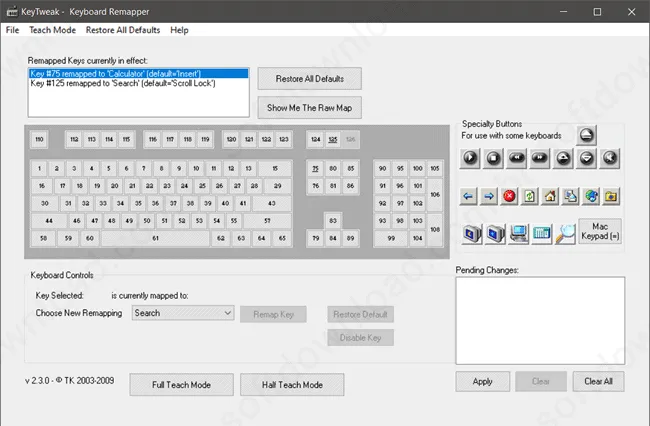Click the Restore All Defaults button
Image resolution: width=650 pixels, height=426 pixels.
[x=310, y=79]
